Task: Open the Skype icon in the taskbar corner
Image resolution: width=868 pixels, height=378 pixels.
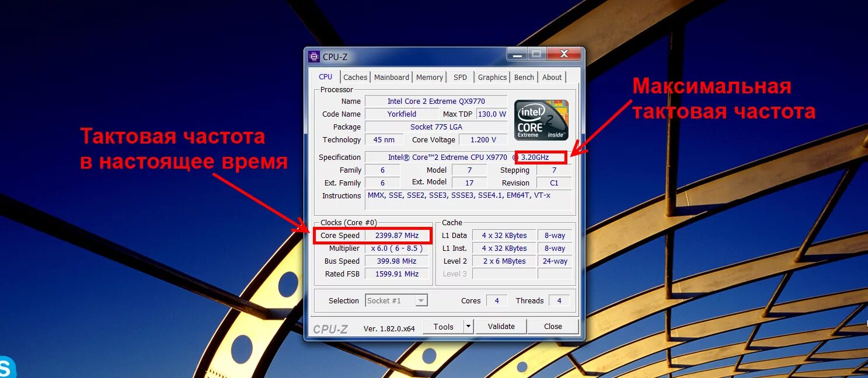Action: point(6,367)
